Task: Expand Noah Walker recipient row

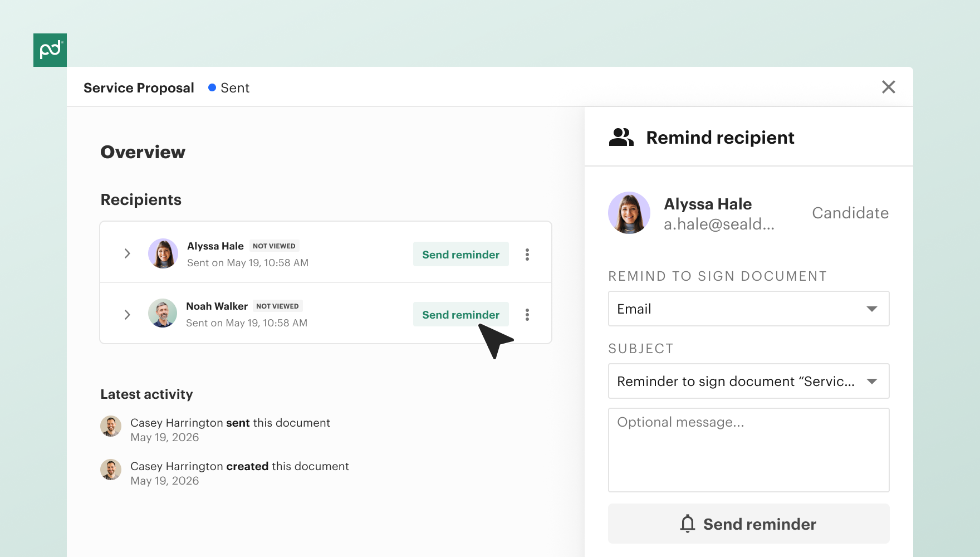Action: click(x=128, y=315)
